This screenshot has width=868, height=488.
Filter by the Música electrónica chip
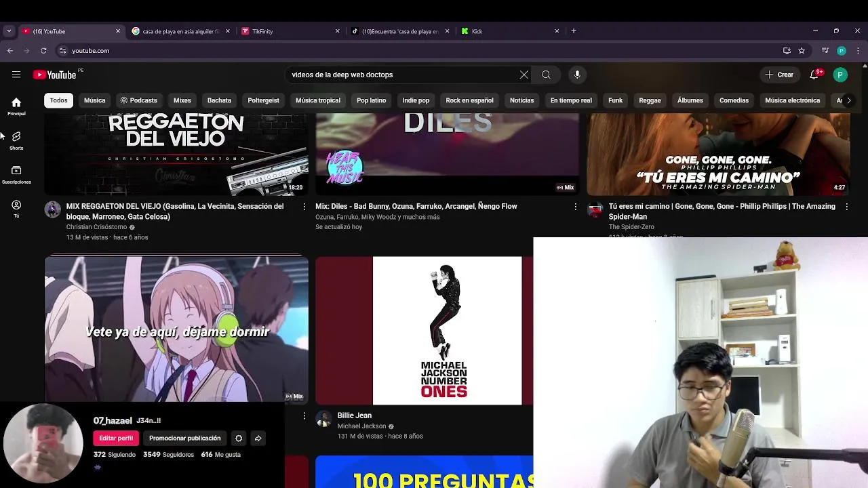tap(793, 100)
